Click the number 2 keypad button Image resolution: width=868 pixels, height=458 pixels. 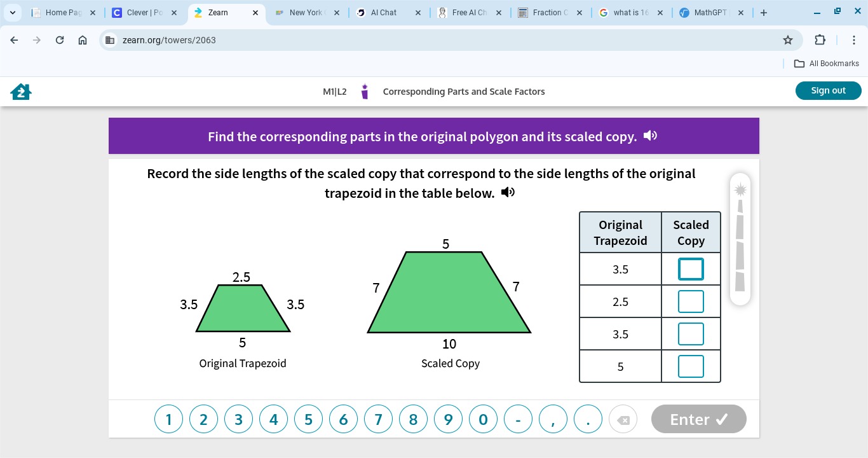[x=203, y=420]
